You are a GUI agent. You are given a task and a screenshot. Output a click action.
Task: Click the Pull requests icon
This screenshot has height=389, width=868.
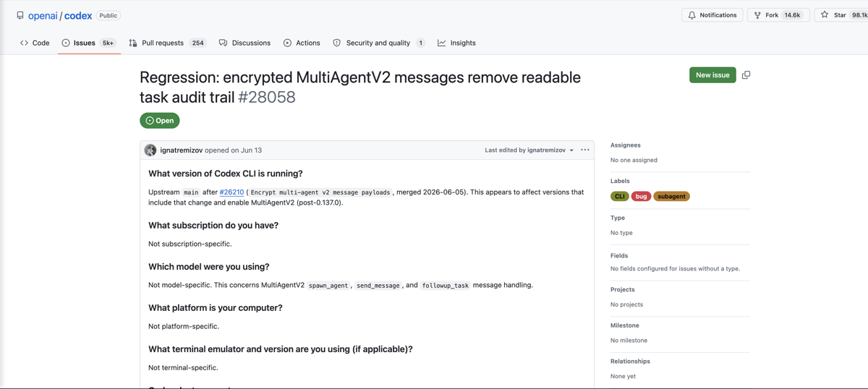tap(133, 43)
